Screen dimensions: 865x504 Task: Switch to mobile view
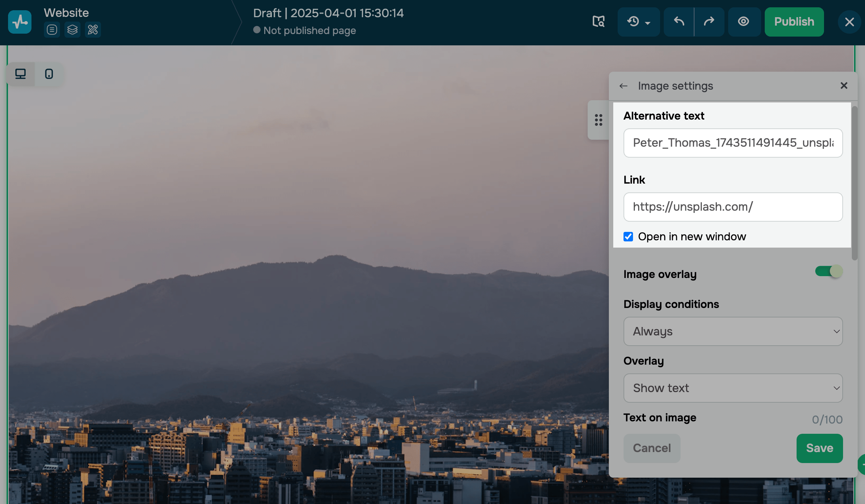(49, 74)
